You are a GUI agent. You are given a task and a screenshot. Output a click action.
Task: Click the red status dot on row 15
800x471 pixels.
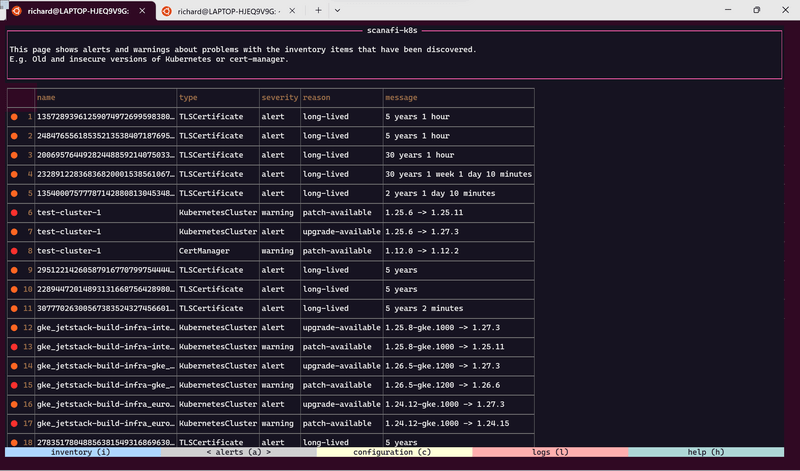tap(14, 385)
